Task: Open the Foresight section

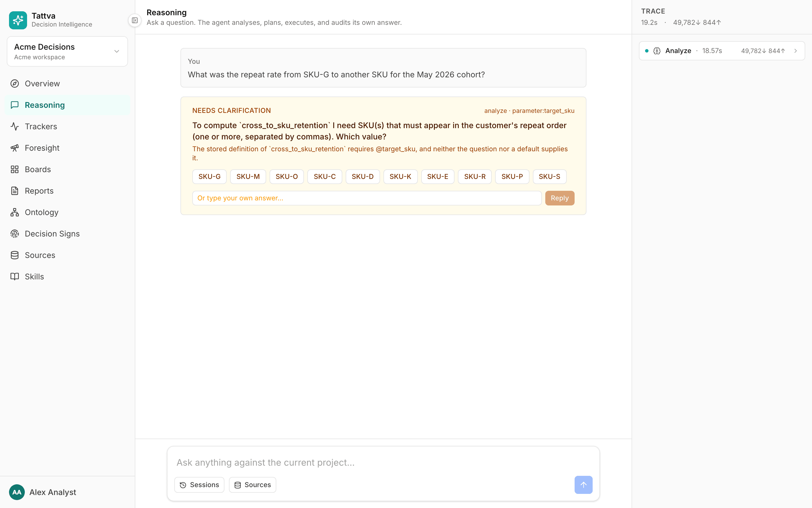Action: (x=67, y=148)
